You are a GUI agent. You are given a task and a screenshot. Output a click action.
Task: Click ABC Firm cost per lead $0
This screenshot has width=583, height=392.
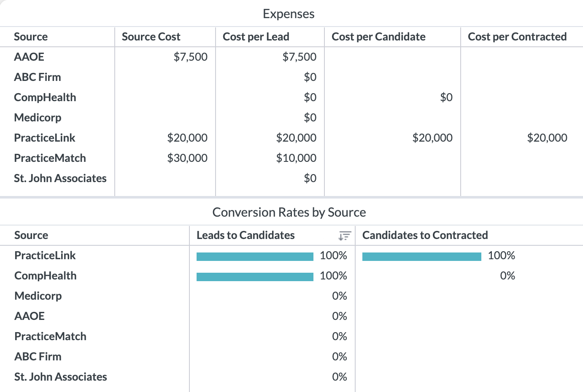310,77
